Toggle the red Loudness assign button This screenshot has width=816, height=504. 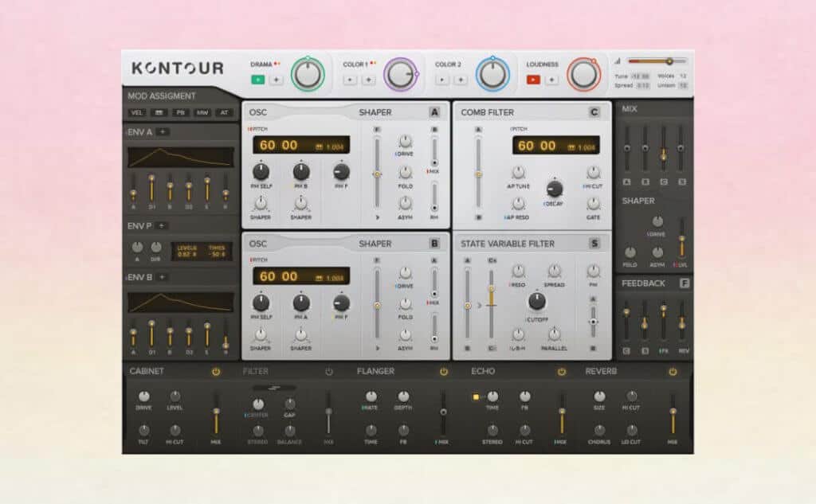tap(533, 80)
